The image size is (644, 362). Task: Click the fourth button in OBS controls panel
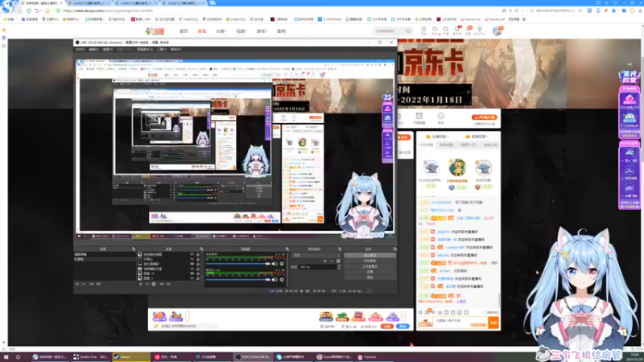click(369, 272)
